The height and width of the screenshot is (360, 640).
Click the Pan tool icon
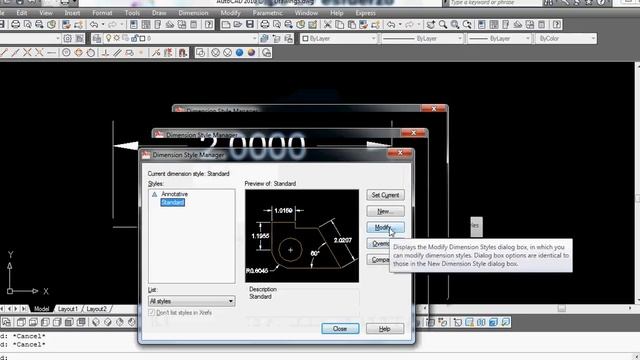(431, 24)
